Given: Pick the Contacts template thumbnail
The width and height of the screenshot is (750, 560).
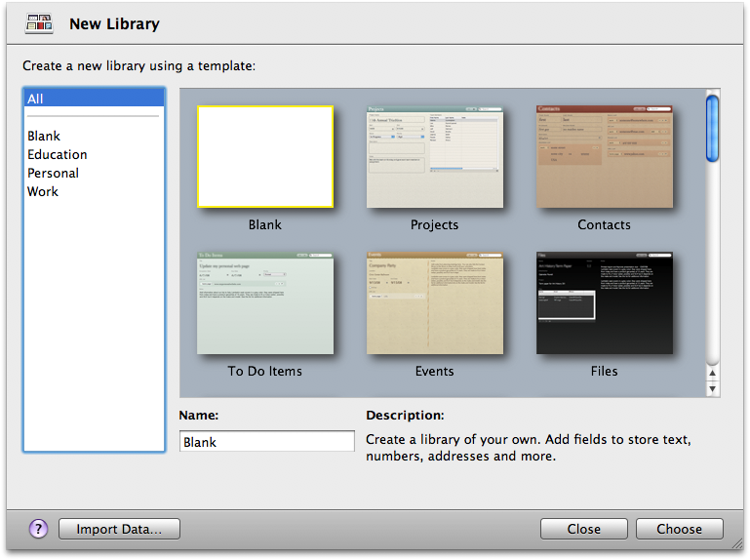Looking at the screenshot, I should (604, 157).
